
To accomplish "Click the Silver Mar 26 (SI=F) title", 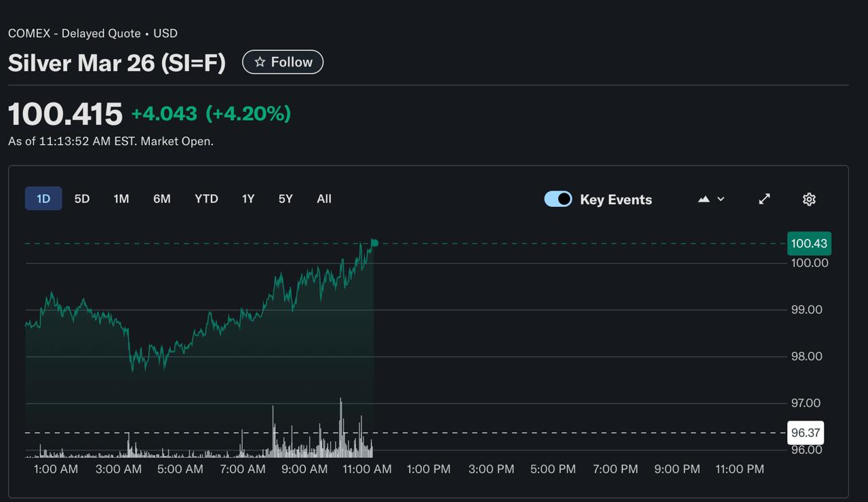I will (117, 62).
